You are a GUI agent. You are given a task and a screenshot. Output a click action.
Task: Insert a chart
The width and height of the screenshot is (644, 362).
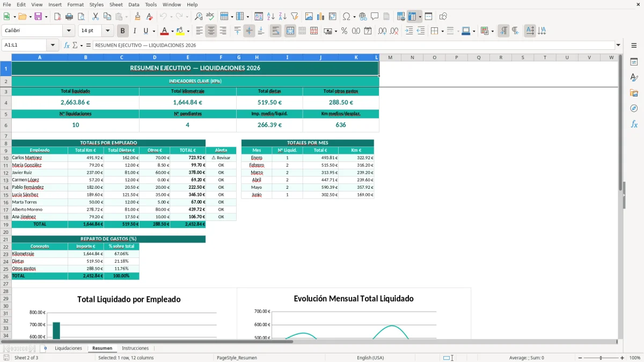pyautogui.click(x=321, y=17)
